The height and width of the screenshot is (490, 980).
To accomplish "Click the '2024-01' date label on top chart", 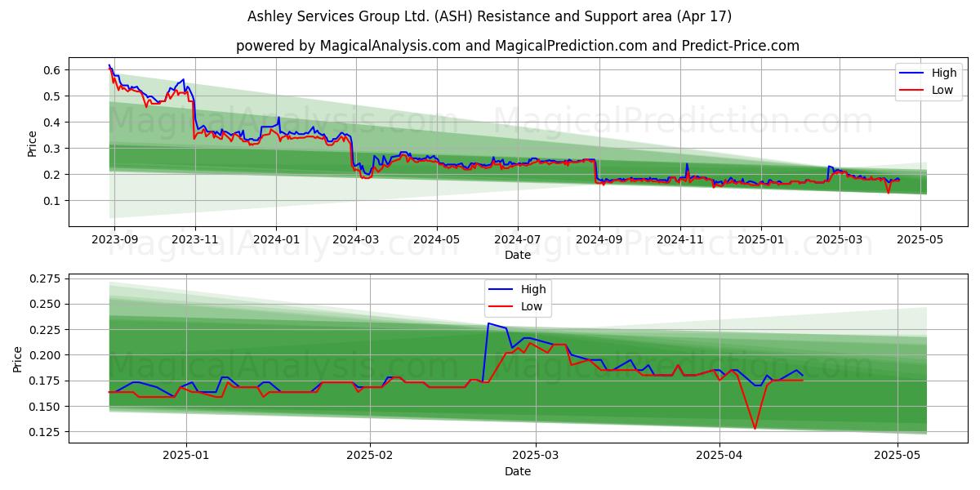I will 275,239.
